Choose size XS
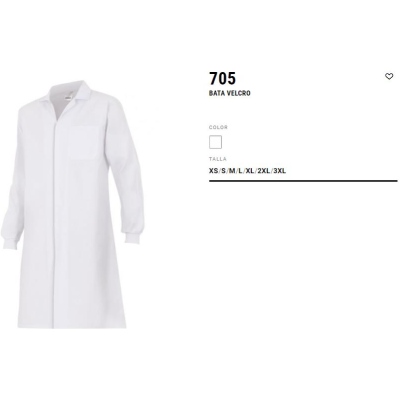Viewport: 400px width, 400px height. point(213,171)
